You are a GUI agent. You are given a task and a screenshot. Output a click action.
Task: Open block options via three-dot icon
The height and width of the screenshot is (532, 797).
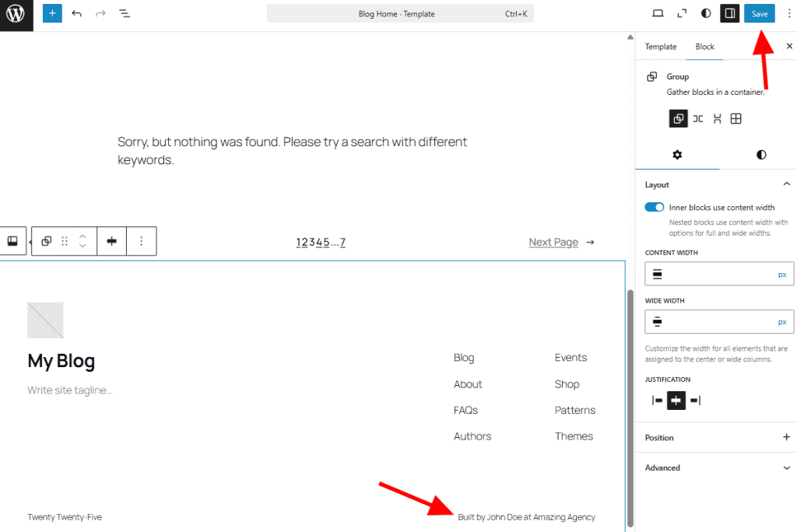(141, 241)
